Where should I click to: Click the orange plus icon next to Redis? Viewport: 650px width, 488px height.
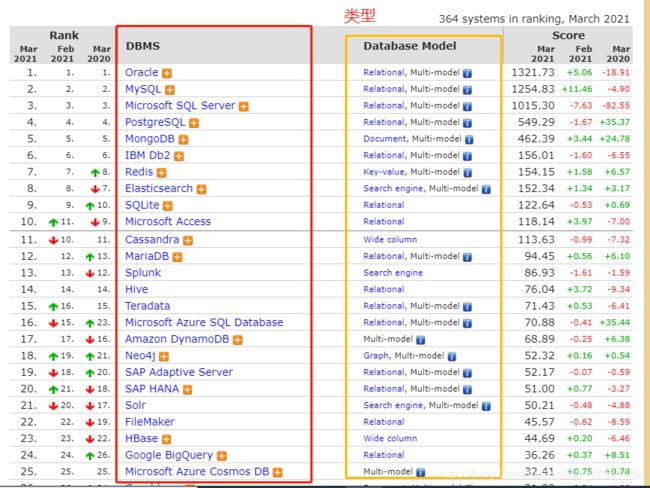point(161,173)
